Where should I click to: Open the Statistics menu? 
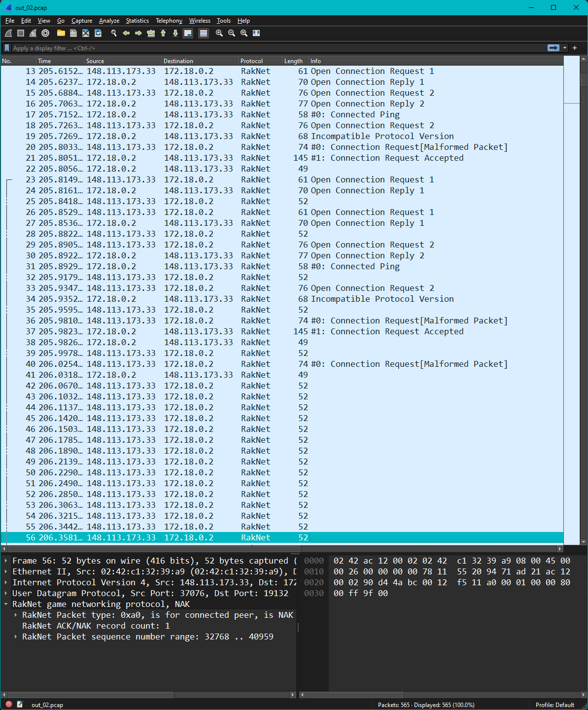pos(137,21)
